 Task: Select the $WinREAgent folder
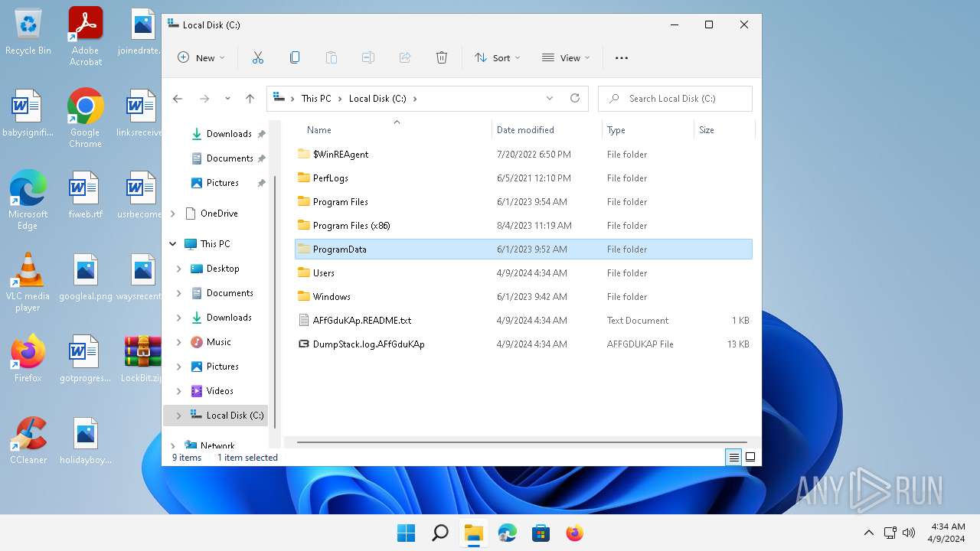point(524,155)
